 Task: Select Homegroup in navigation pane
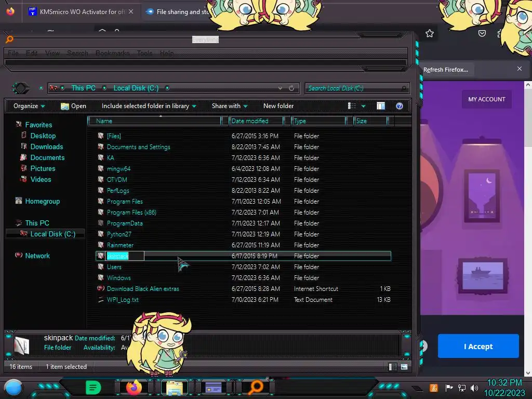tap(43, 201)
